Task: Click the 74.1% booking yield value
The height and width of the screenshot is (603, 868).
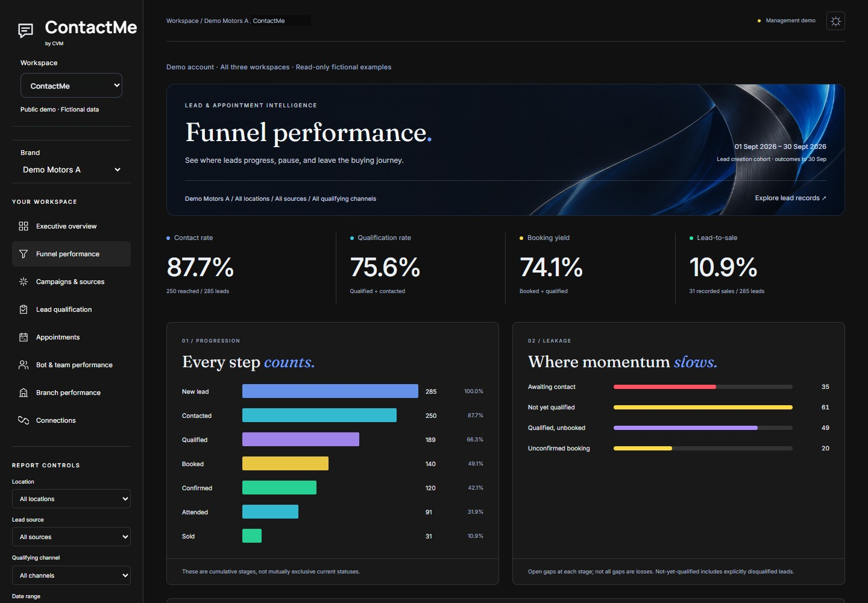Action: click(552, 267)
